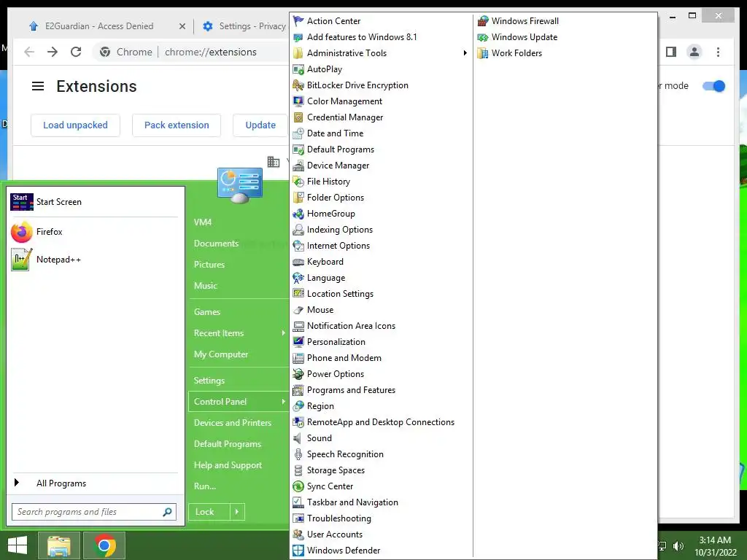Open Chrome Extensions hamburger menu
The width and height of the screenshot is (747, 560).
(38, 86)
